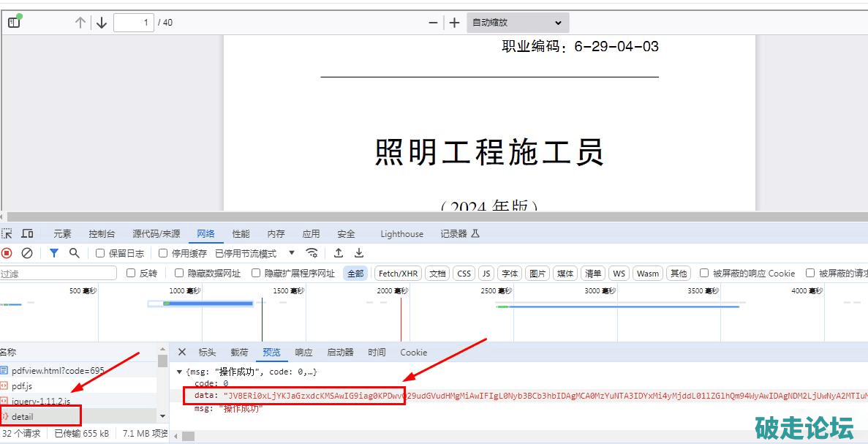Image resolution: width=868 pixels, height=444 pixels.
Task: Collapse the JSON response object tree
Action: [x=180, y=372]
